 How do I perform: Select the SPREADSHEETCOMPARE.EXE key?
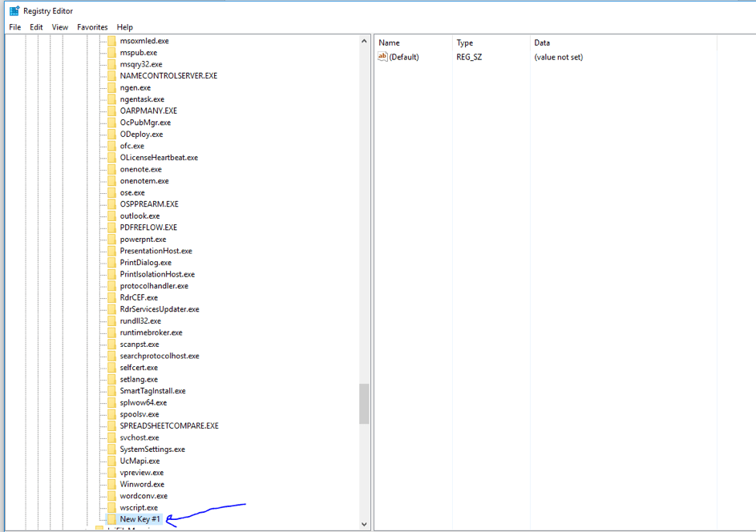169,426
